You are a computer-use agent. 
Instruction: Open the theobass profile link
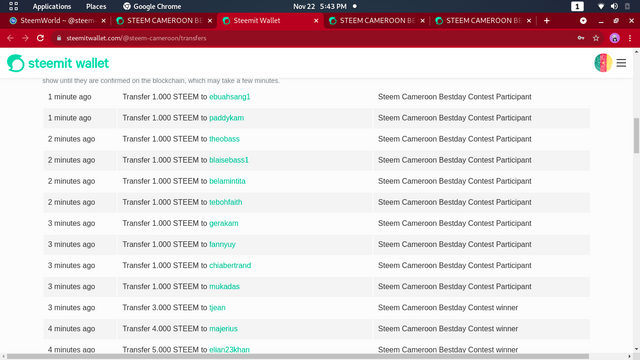(224, 139)
